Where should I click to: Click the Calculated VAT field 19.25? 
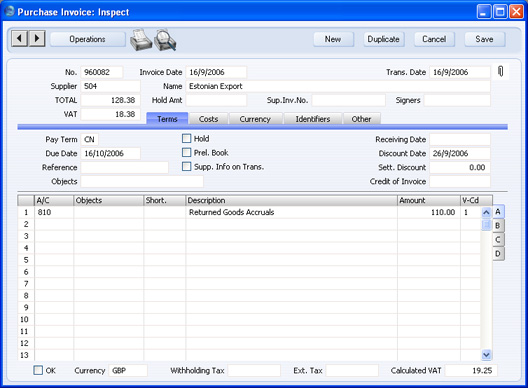(x=471, y=370)
